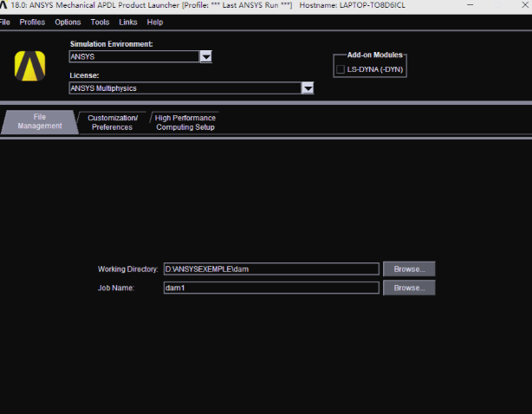Switch to the Customization/Preferences tab

[113, 122]
